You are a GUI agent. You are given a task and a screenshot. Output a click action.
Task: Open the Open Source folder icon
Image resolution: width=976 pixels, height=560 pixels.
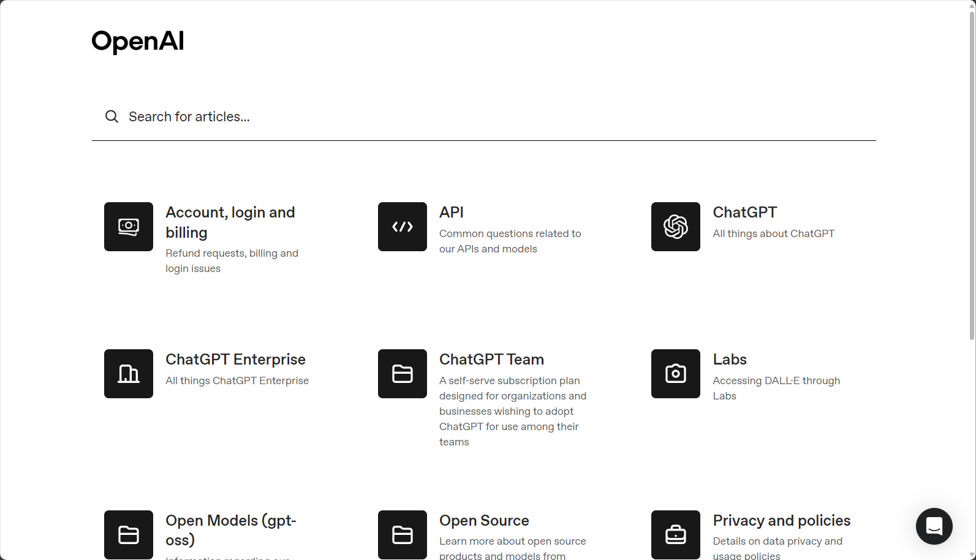(x=403, y=535)
